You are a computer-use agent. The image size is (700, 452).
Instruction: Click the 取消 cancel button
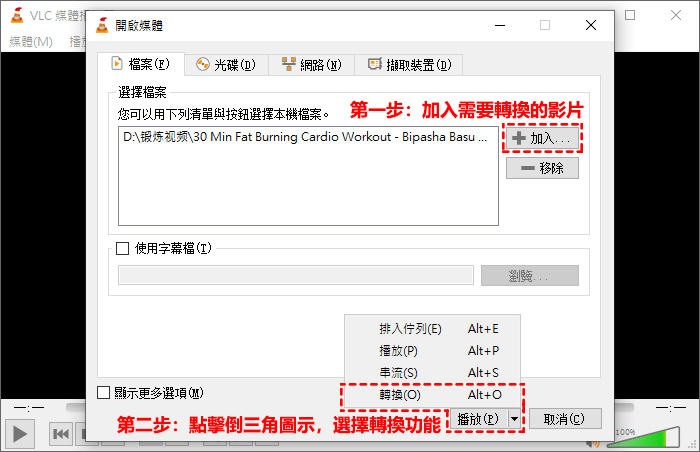coord(564,419)
